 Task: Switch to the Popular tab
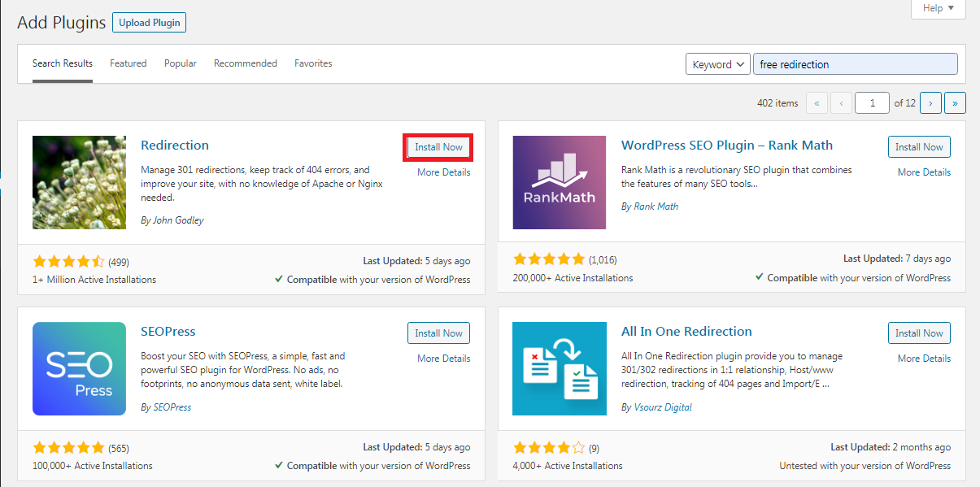pyautogui.click(x=181, y=63)
